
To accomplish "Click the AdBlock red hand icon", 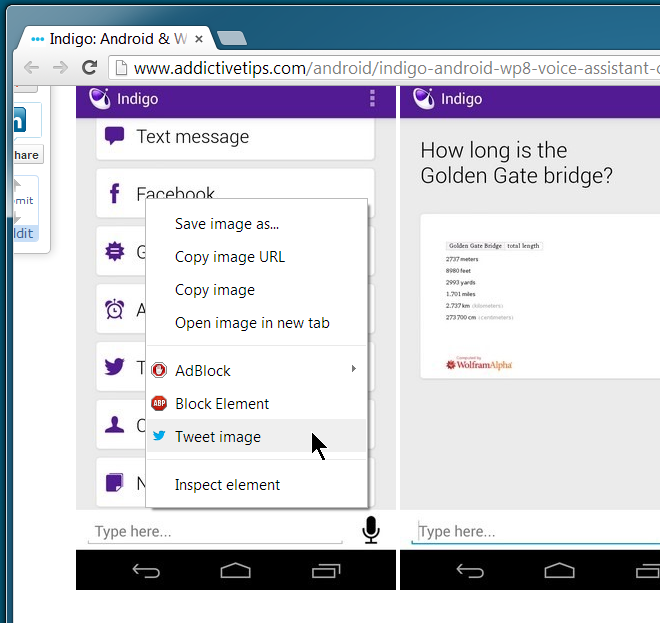I will point(159,370).
